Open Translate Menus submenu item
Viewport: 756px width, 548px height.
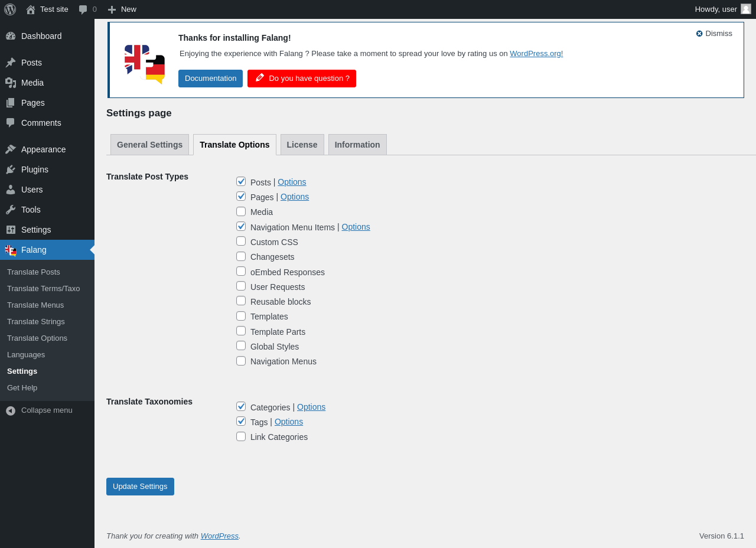[35, 305]
